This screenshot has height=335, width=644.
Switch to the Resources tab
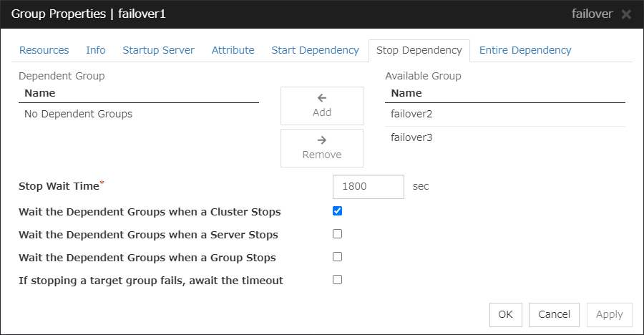[x=44, y=50]
